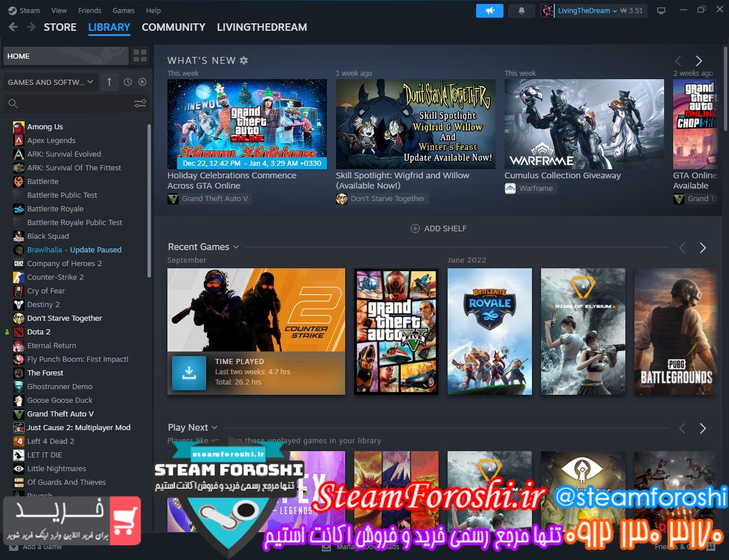Toggle Big Picture mode icon
Screen dimensions: 729x560
coord(661,10)
